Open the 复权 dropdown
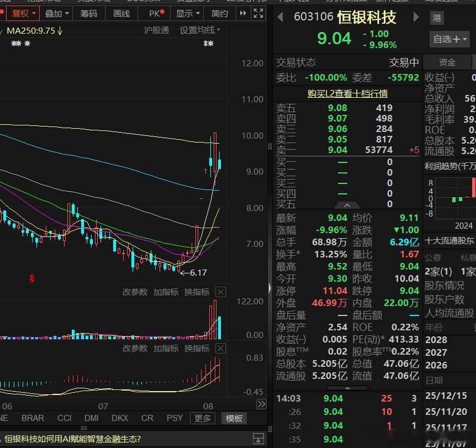 click(23, 13)
